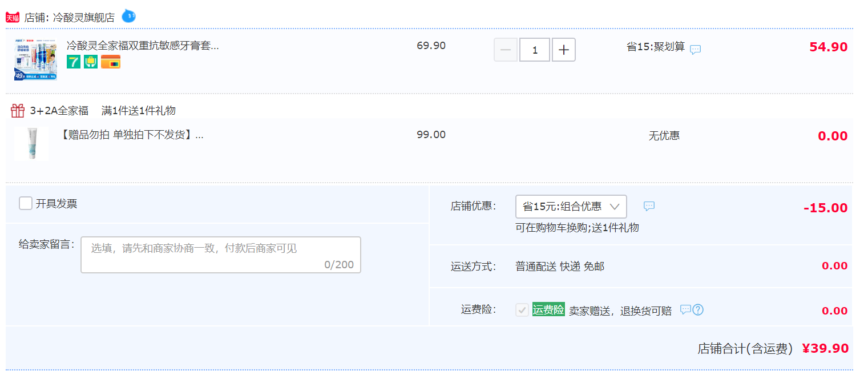Click the 0/200 character counter
868x371 pixels.
(x=339, y=265)
